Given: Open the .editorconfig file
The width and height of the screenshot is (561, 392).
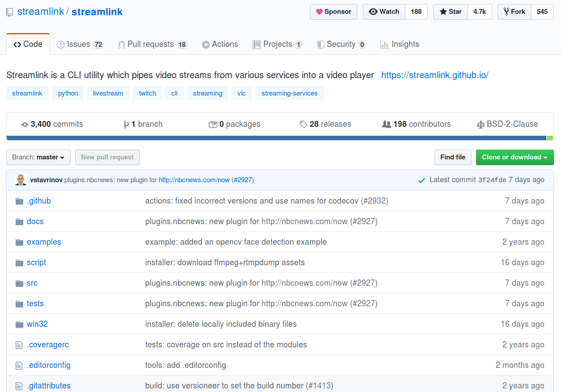Looking at the screenshot, I should 49,365.
